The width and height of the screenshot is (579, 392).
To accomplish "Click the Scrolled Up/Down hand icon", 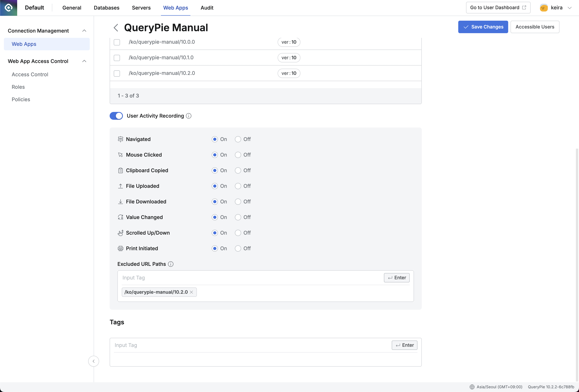I will pyautogui.click(x=120, y=233).
